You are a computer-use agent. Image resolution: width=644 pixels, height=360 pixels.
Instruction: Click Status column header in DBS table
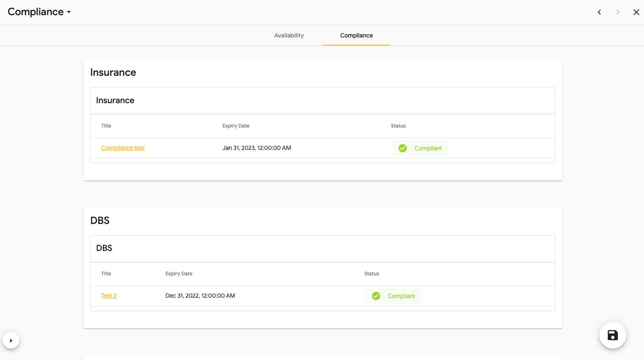(x=372, y=274)
